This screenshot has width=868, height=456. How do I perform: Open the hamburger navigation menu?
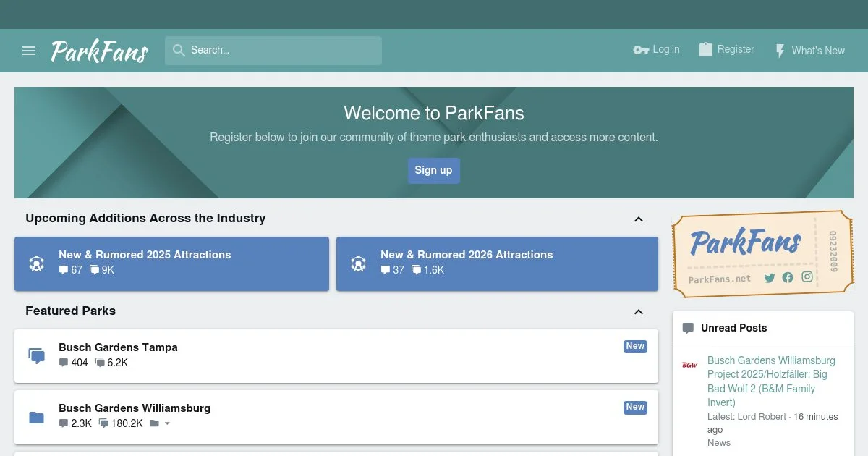click(29, 51)
